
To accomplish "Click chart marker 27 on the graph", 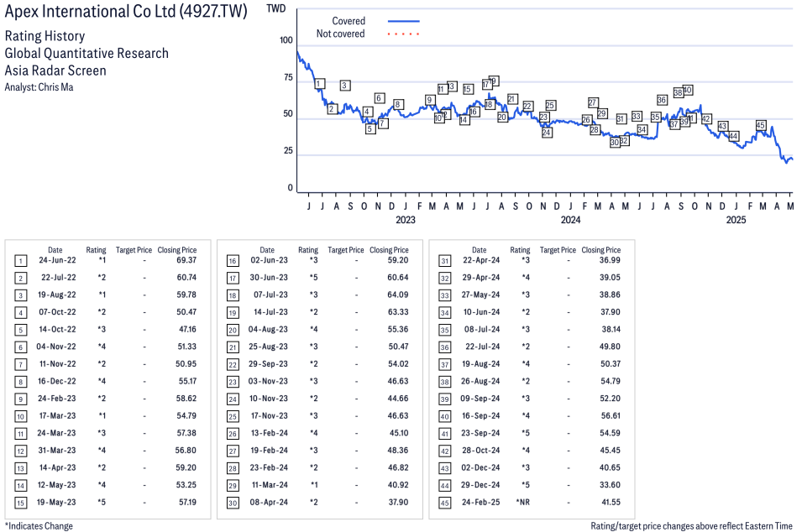I will (593, 102).
